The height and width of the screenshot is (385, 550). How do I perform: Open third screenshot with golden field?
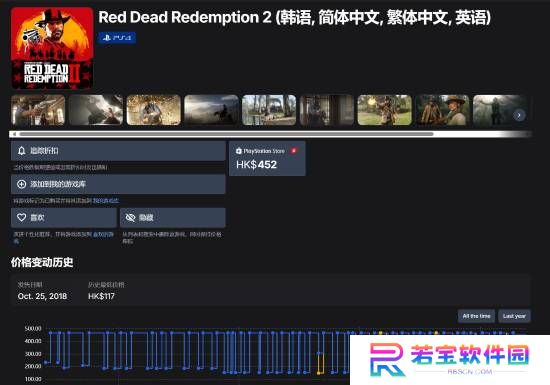(x=154, y=110)
